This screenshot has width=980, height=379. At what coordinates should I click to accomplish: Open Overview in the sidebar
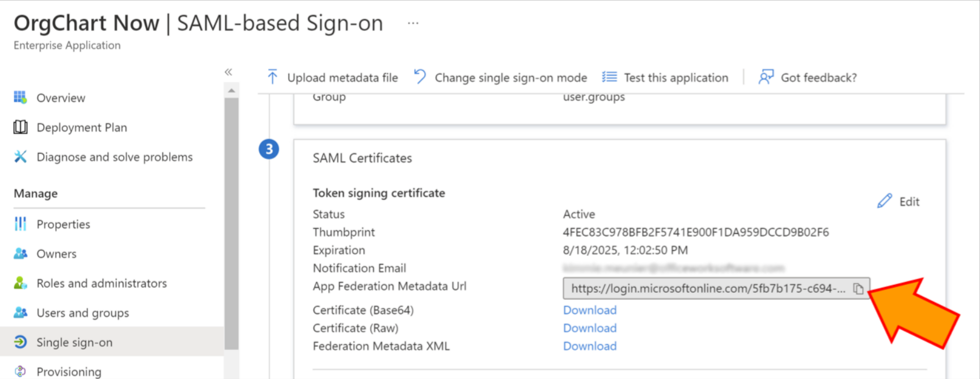point(61,98)
